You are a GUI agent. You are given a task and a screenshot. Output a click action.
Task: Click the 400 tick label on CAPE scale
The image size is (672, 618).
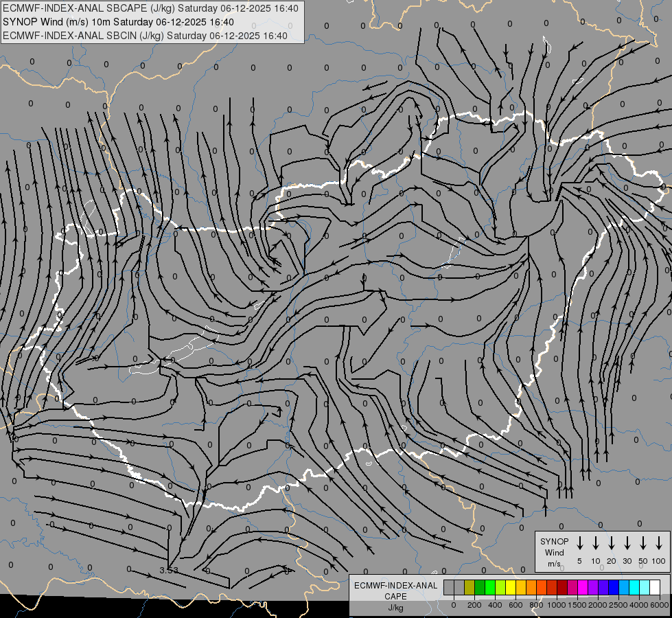(495, 605)
